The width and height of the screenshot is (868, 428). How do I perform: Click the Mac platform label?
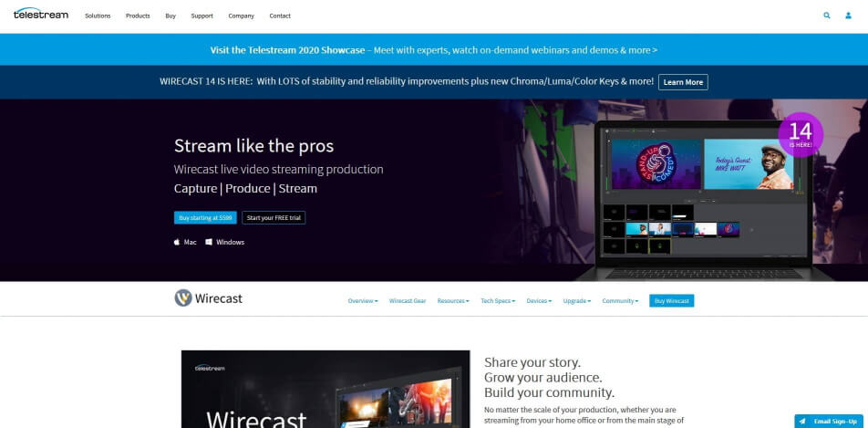pos(190,242)
